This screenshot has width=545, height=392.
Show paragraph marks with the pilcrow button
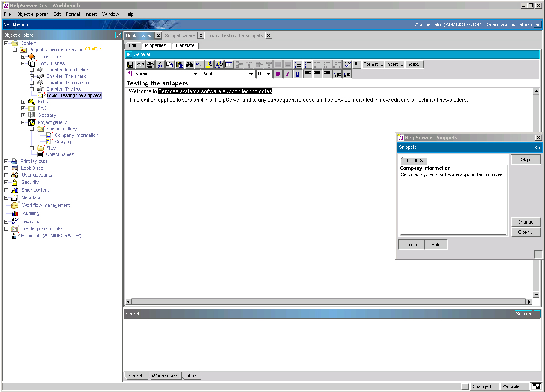coord(357,65)
